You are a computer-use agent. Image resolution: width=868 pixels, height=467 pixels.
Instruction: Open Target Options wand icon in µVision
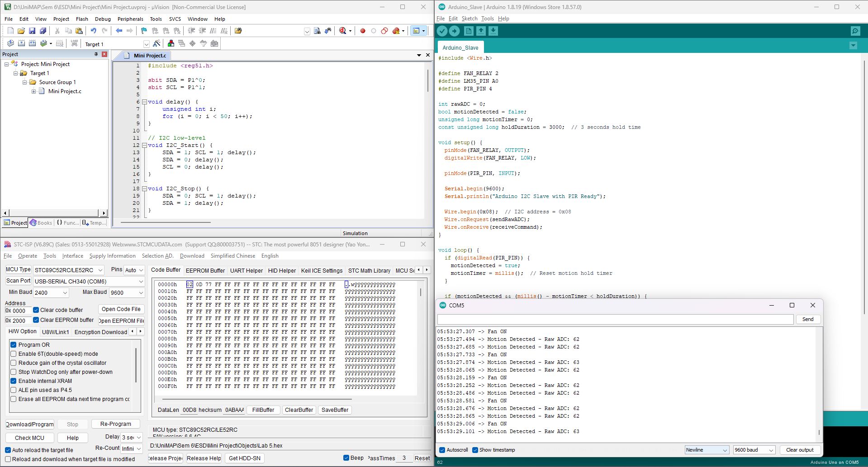[x=157, y=43]
